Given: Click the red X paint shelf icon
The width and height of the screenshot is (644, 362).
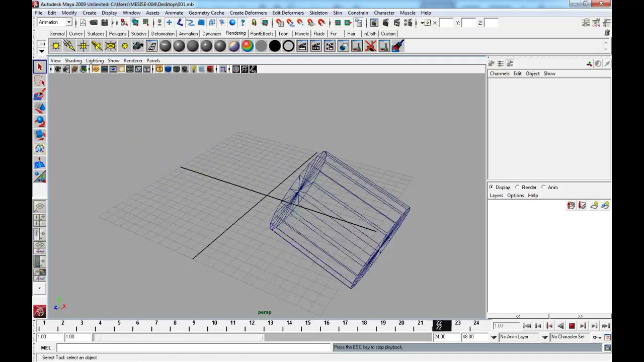Looking at the screenshot, I should [x=370, y=46].
